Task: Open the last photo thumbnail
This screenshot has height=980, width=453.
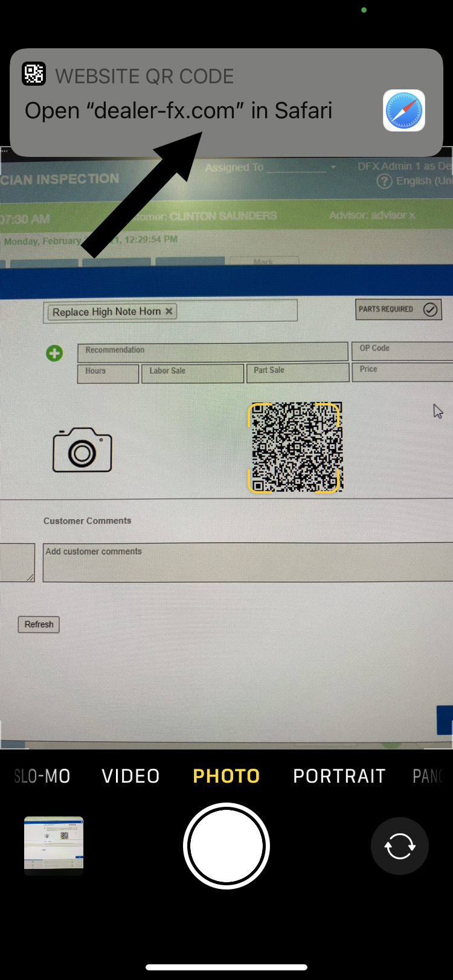Action: [54, 845]
